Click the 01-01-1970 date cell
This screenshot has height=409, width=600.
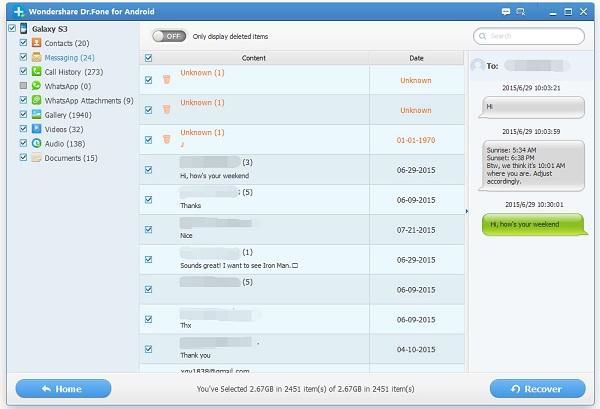pyautogui.click(x=416, y=140)
